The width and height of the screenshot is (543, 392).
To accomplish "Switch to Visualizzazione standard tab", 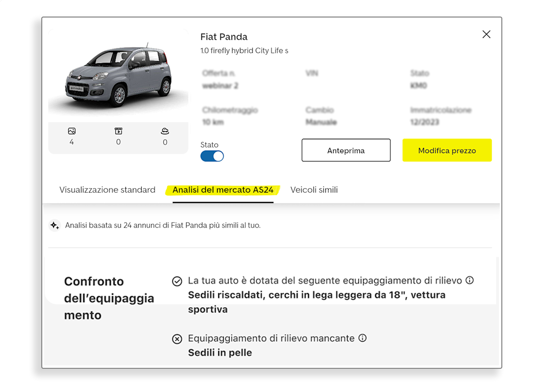I will tap(107, 190).
